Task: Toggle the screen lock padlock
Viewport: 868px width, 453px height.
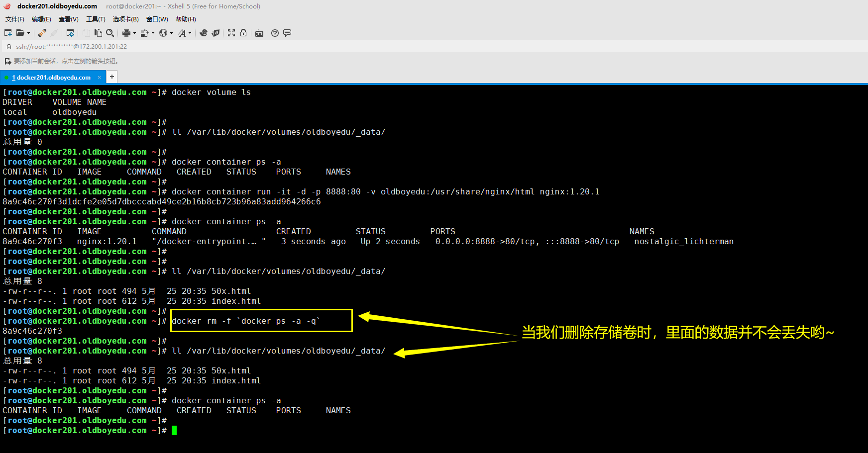Action: tap(243, 33)
